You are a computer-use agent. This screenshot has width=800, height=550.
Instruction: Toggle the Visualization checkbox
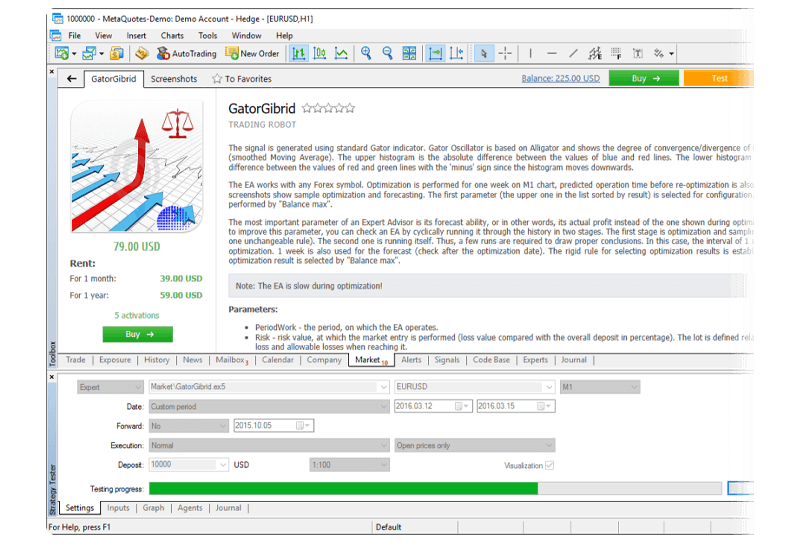coord(549,465)
